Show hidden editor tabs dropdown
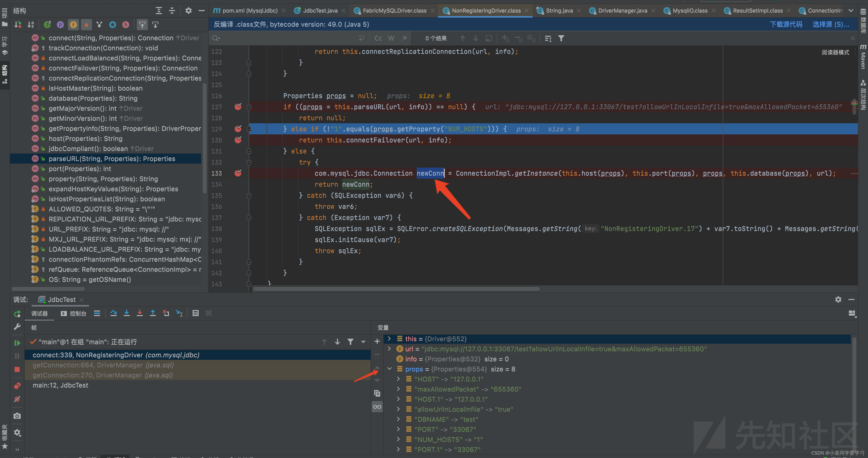868x458 pixels. 851,11
